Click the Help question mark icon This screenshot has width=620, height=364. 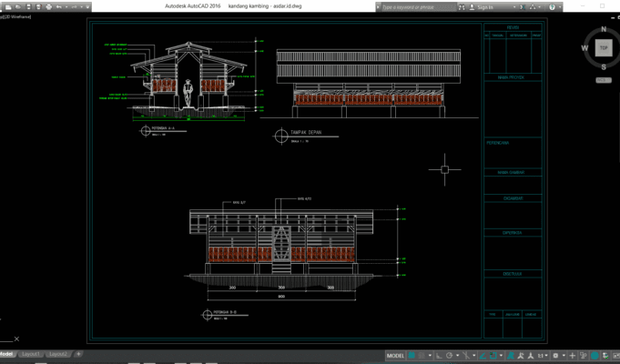coord(552,7)
